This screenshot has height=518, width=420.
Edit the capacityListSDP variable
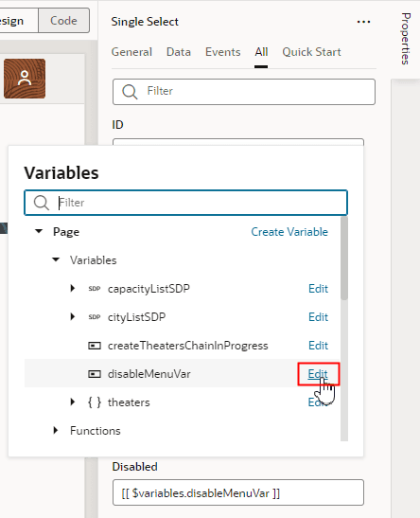318,289
